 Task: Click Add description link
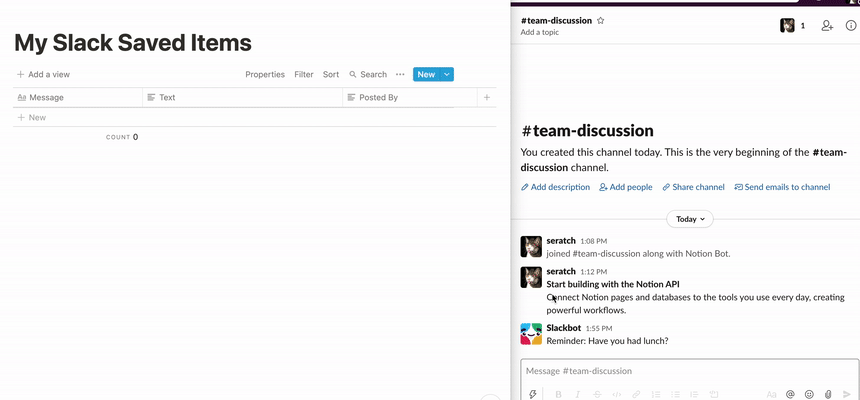(x=556, y=187)
